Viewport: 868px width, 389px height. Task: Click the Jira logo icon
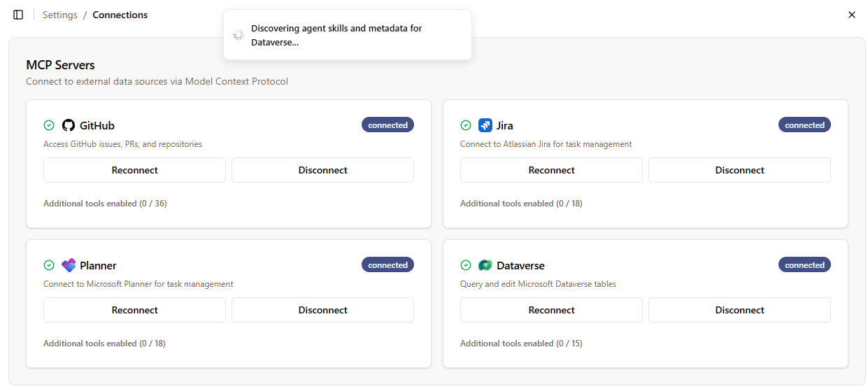pyautogui.click(x=485, y=125)
